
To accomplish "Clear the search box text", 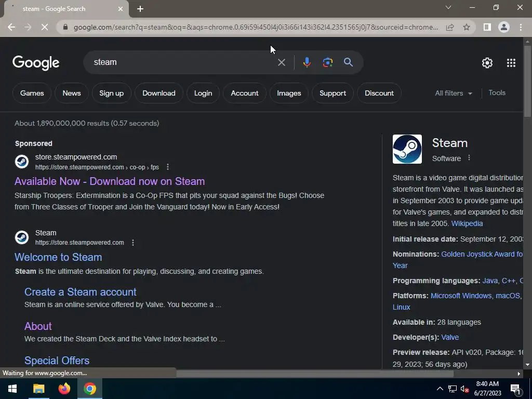I will pos(281,62).
